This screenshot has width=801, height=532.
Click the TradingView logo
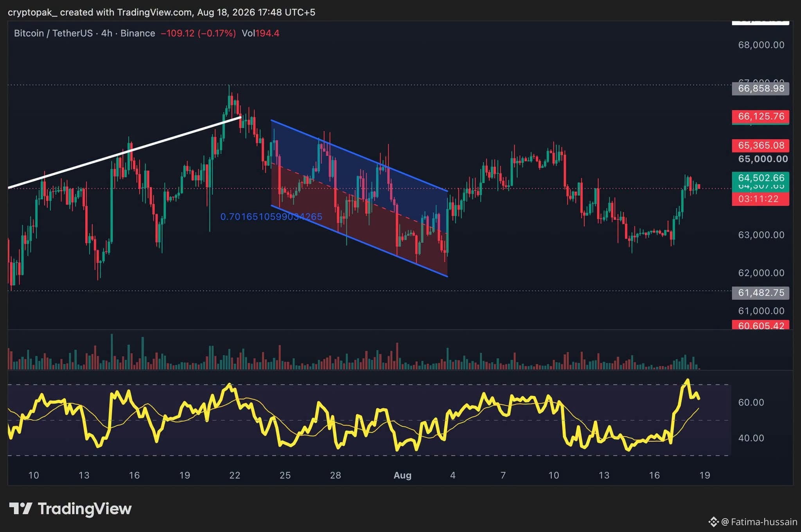[x=70, y=509]
